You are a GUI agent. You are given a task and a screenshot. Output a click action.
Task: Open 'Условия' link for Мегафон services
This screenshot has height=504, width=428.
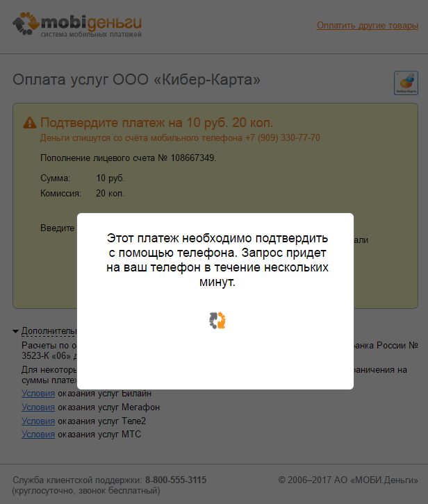(38, 408)
